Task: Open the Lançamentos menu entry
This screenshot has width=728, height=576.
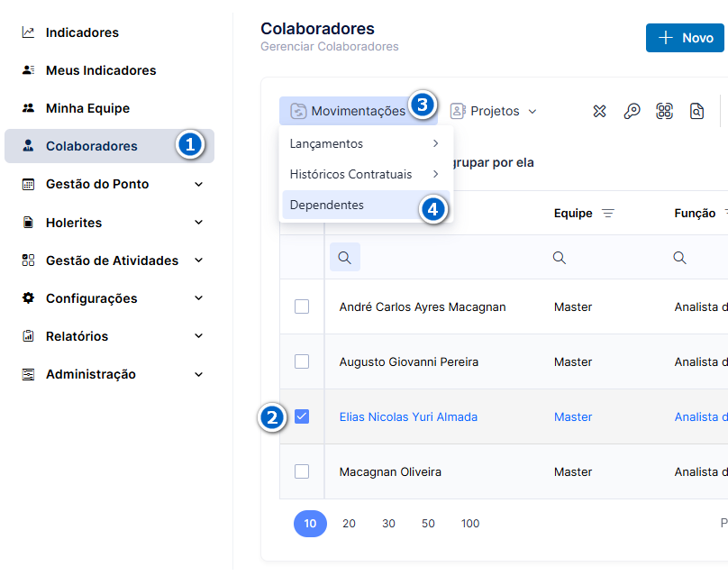Action: tap(366, 143)
